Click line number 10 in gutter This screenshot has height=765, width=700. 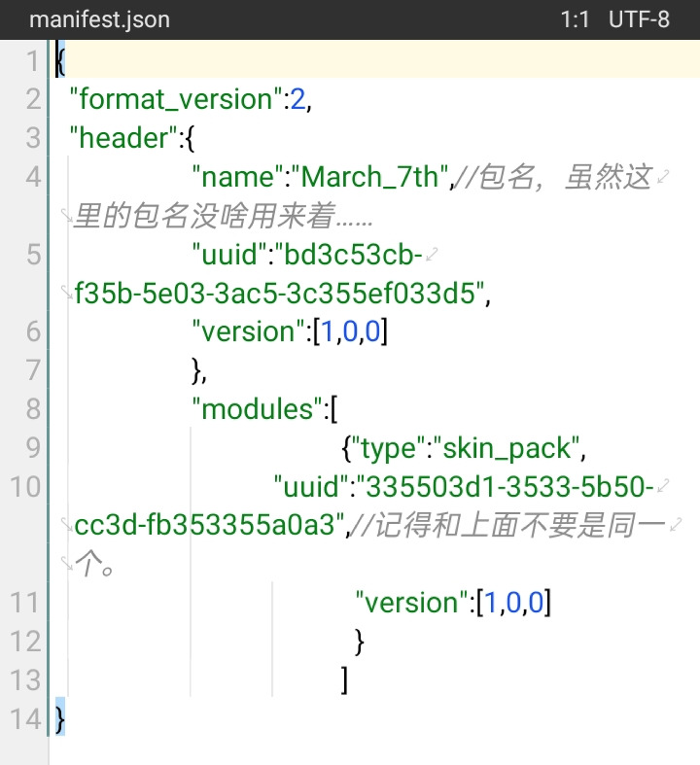[x=25, y=486]
